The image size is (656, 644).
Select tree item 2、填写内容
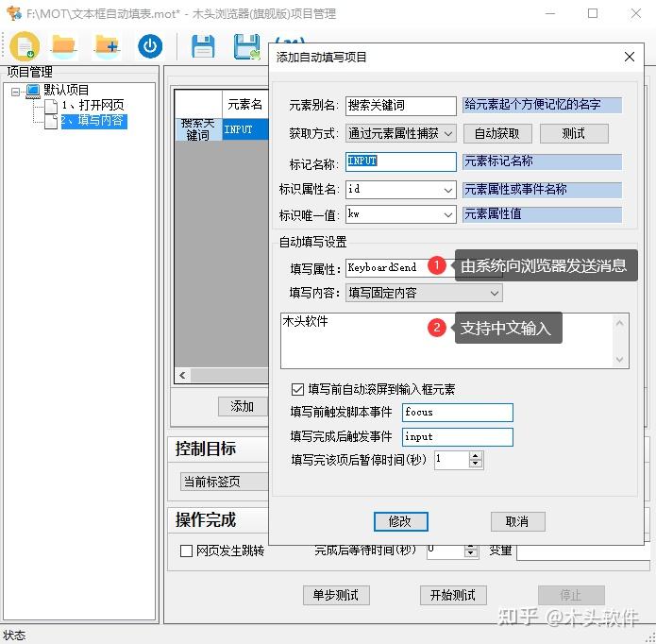93,121
